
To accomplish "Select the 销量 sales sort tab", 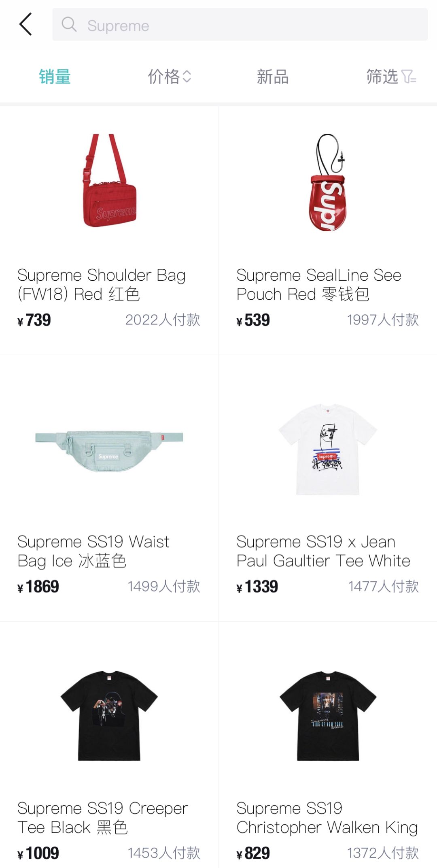I will [x=55, y=77].
